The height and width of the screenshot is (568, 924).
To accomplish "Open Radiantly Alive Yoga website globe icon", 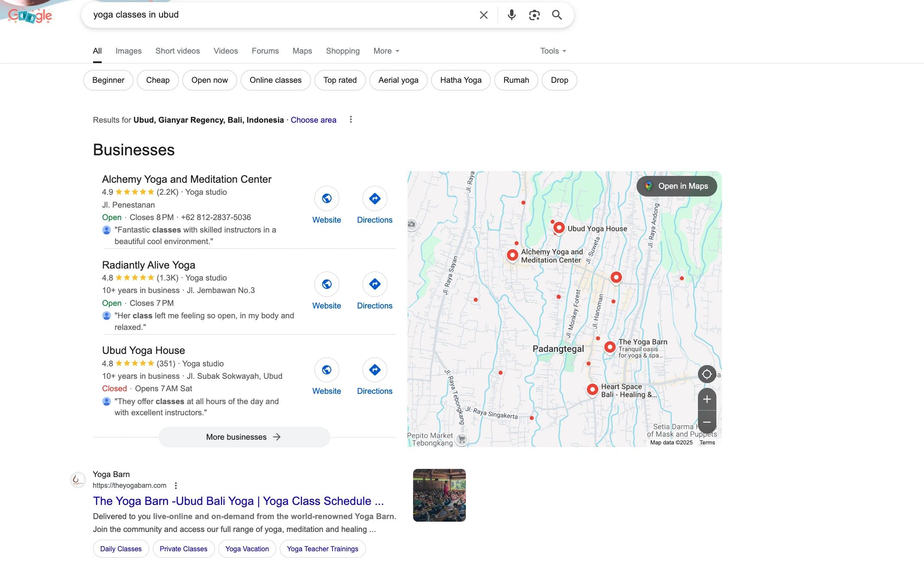I will [327, 284].
